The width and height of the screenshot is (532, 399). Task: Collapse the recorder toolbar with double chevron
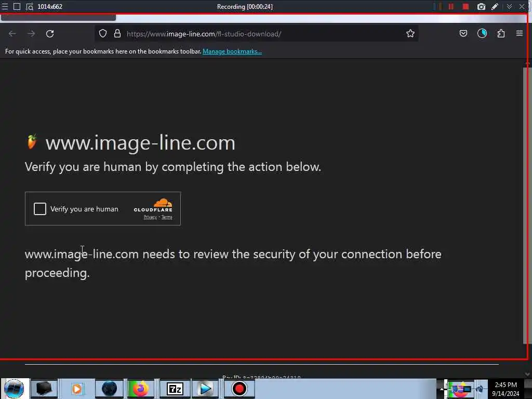pos(509,6)
